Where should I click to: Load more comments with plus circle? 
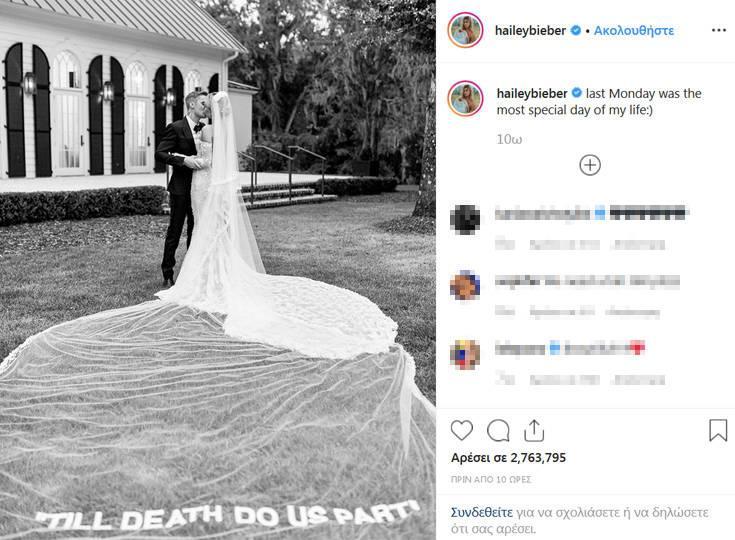coord(590,165)
